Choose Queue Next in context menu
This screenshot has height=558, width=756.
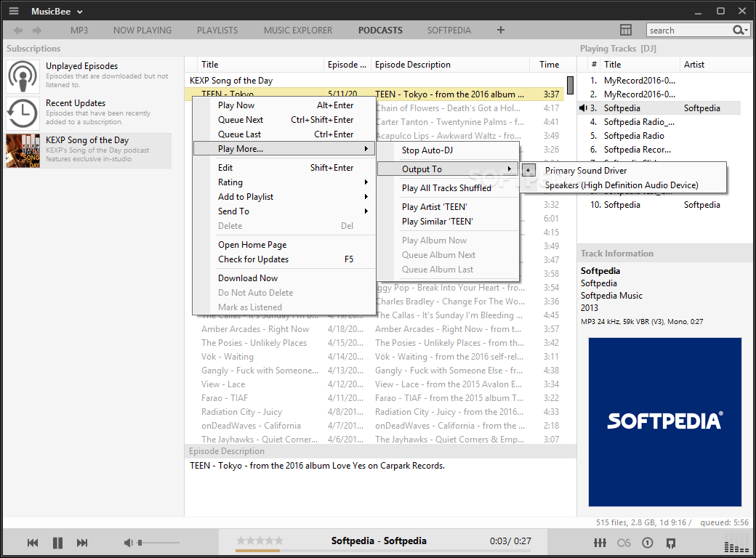tap(284, 119)
